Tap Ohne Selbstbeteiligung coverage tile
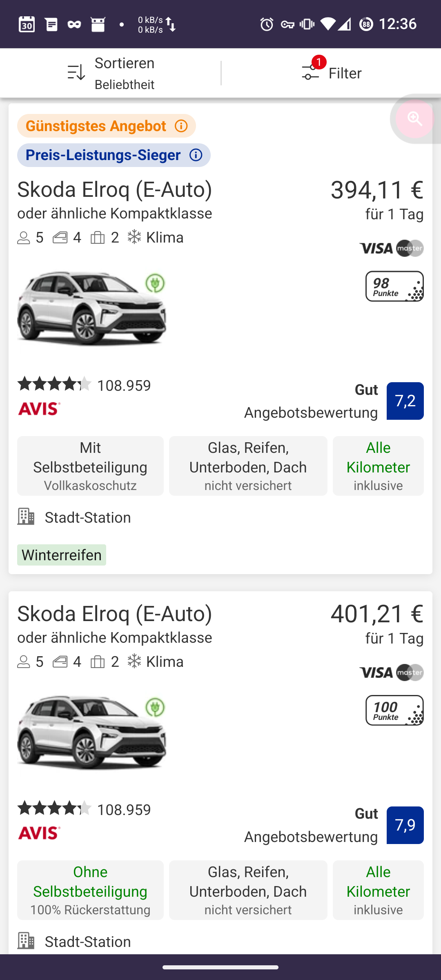 tap(90, 890)
